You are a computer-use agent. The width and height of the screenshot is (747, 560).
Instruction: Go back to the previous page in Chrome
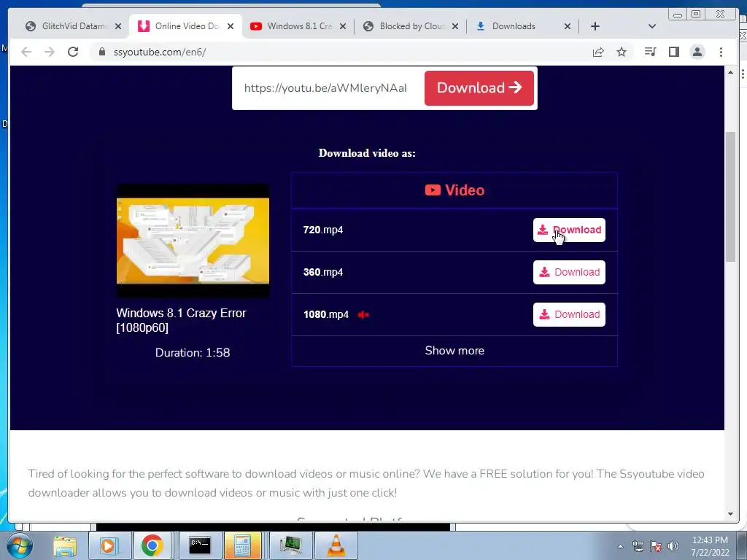(x=26, y=52)
